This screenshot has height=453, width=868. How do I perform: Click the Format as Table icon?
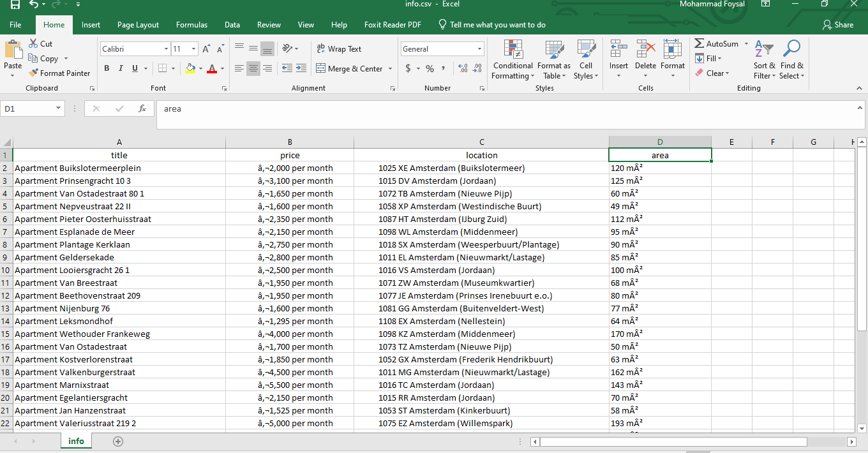click(553, 50)
